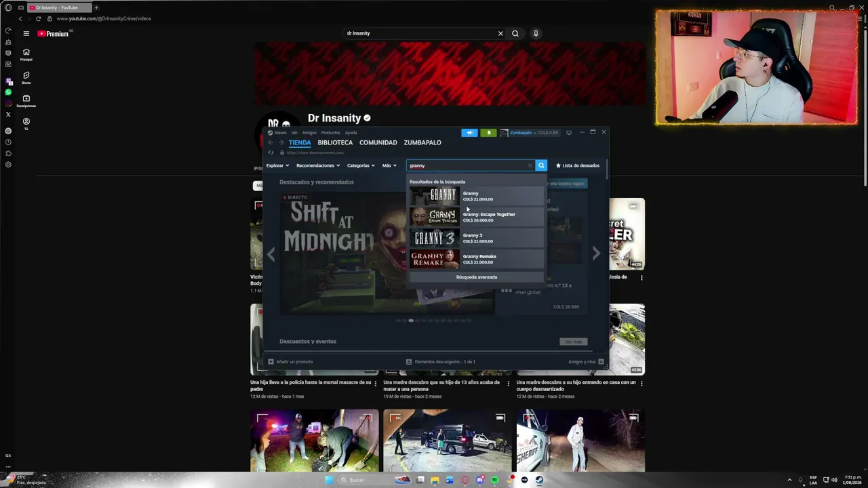The height and width of the screenshot is (488, 868).
Task: Go back in the Opera browser
Action: point(20,19)
